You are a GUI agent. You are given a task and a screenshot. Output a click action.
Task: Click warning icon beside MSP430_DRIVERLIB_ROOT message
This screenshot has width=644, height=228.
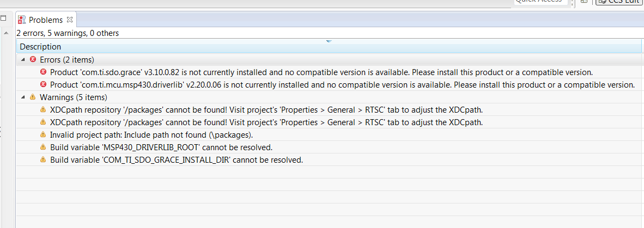43,147
